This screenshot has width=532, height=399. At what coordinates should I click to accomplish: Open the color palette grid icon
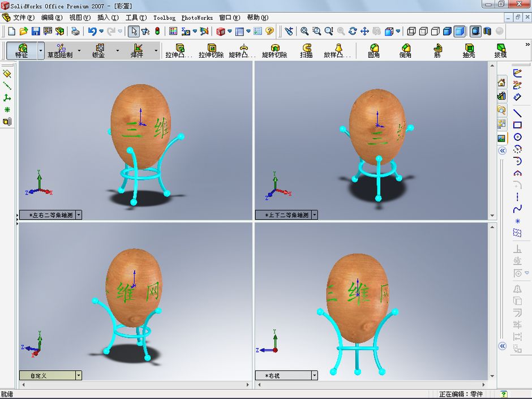pos(173,31)
